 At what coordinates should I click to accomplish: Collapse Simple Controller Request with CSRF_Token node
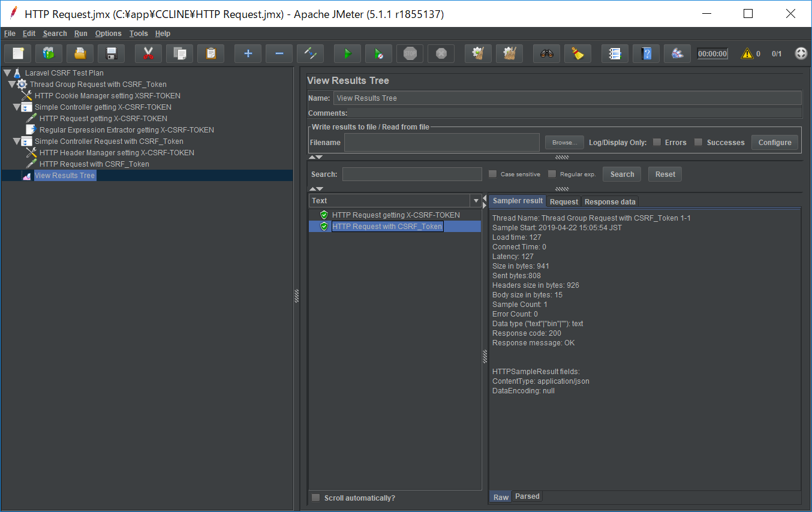click(16, 141)
